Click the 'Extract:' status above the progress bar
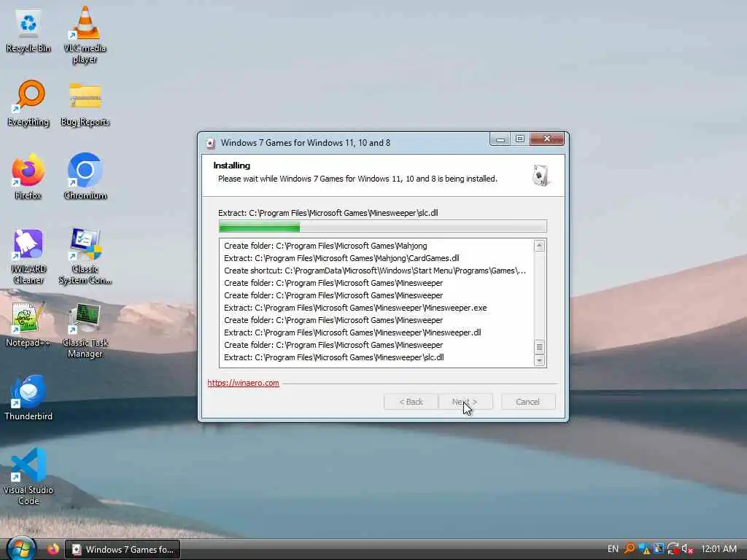The height and width of the screenshot is (560, 747). 328,213
